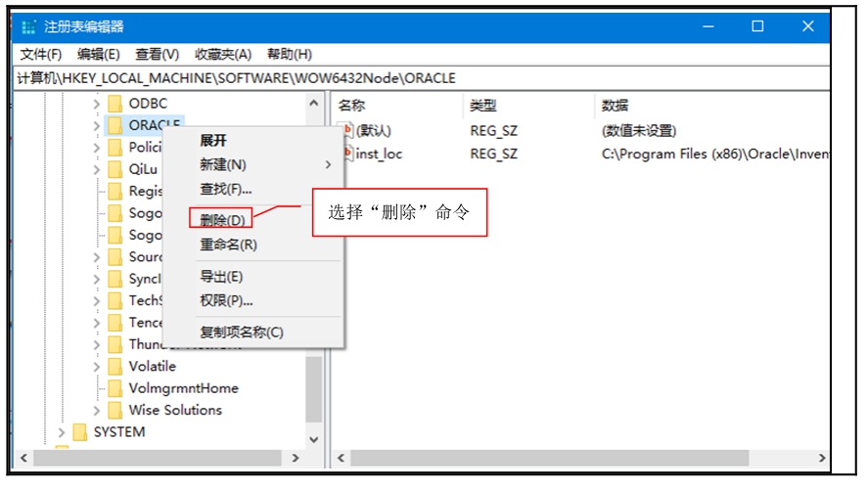Click the 名称 column header
868x489 pixels.
click(351, 105)
